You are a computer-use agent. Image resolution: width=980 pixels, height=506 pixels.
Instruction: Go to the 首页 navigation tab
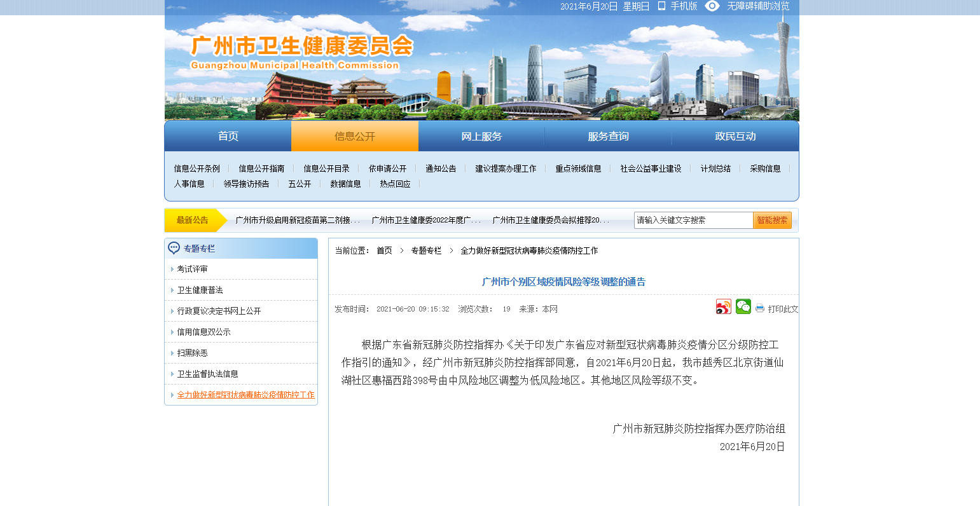228,136
